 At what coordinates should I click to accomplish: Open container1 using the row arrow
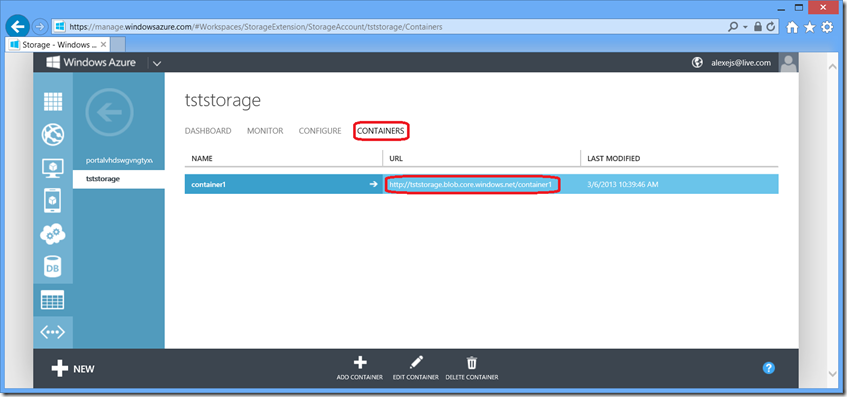click(x=373, y=184)
